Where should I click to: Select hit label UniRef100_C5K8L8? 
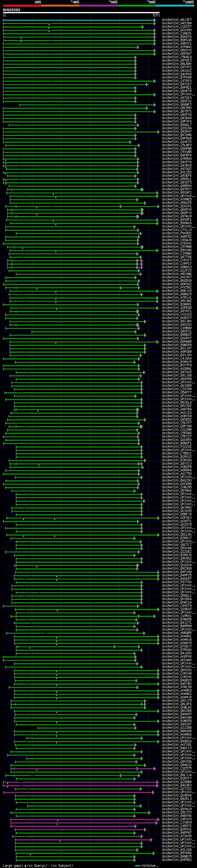[x=177, y=57]
